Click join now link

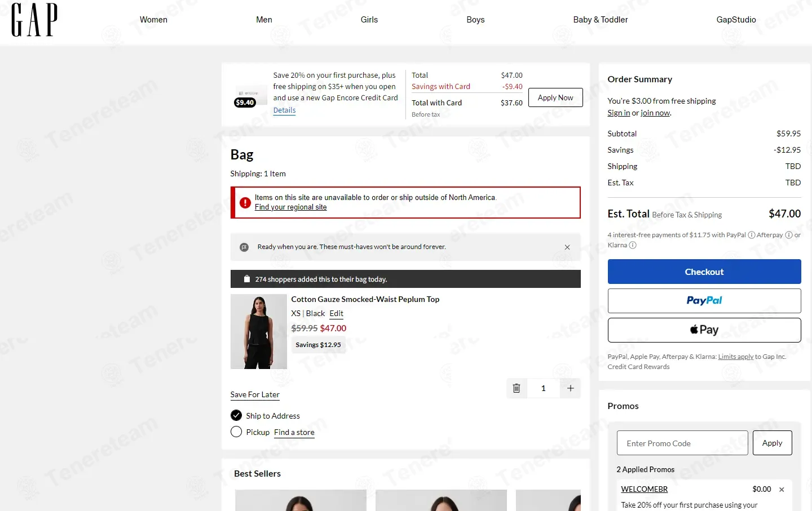click(655, 113)
